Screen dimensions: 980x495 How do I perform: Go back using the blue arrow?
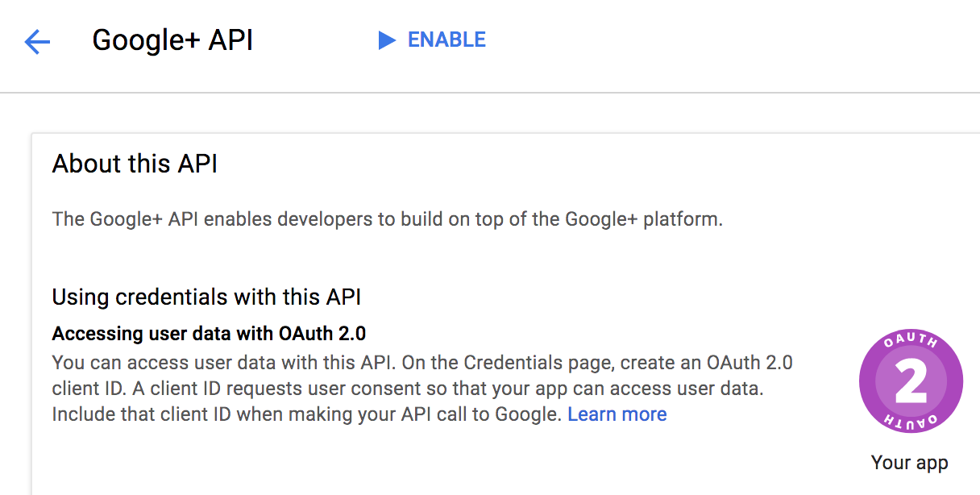(38, 42)
